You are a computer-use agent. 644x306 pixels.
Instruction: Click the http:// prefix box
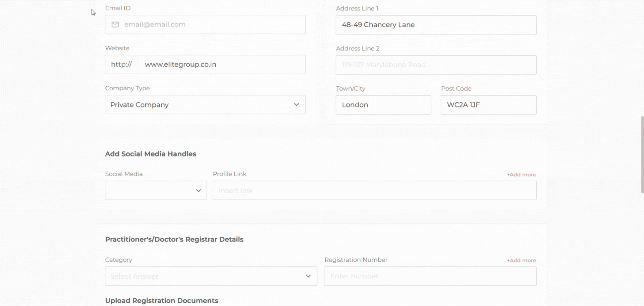click(x=121, y=64)
